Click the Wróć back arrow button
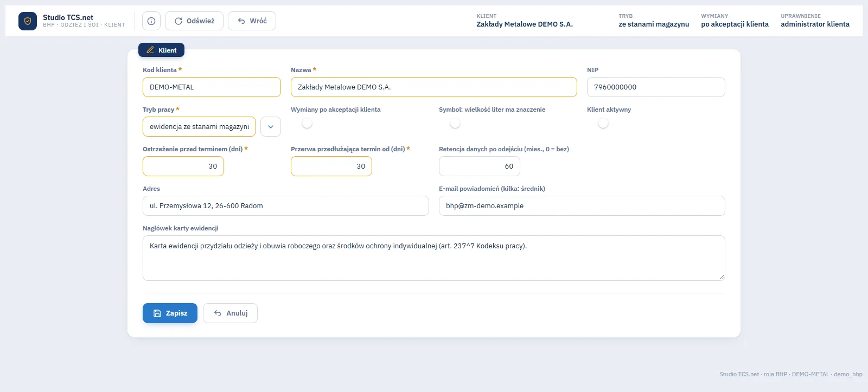 tap(252, 21)
